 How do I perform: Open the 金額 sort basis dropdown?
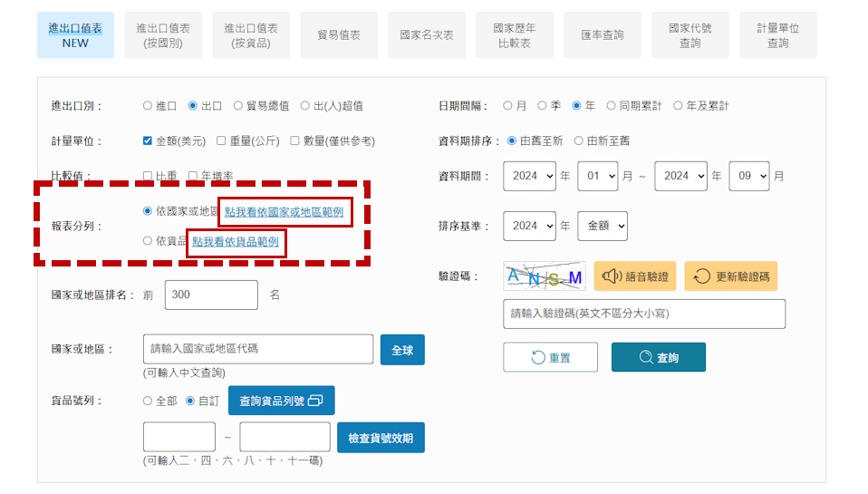[603, 226]
